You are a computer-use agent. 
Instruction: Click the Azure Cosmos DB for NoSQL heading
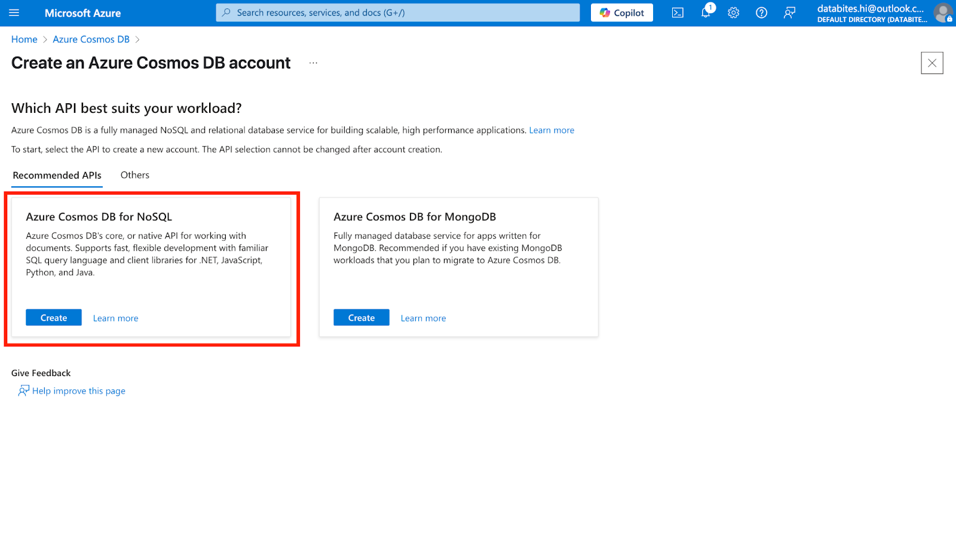tap(99, 217)
